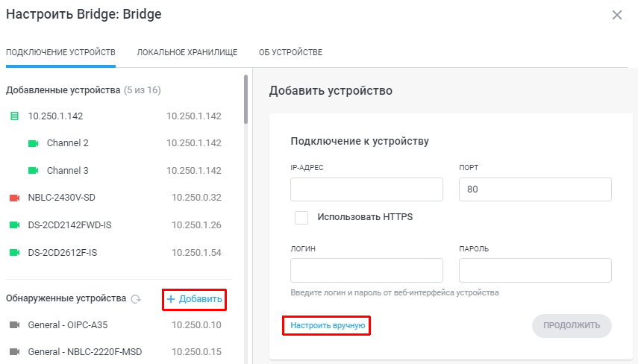This screenshot has width=638, height=364.
Task: Open the Об устройстве tab
Action: (x=290, y=52)
